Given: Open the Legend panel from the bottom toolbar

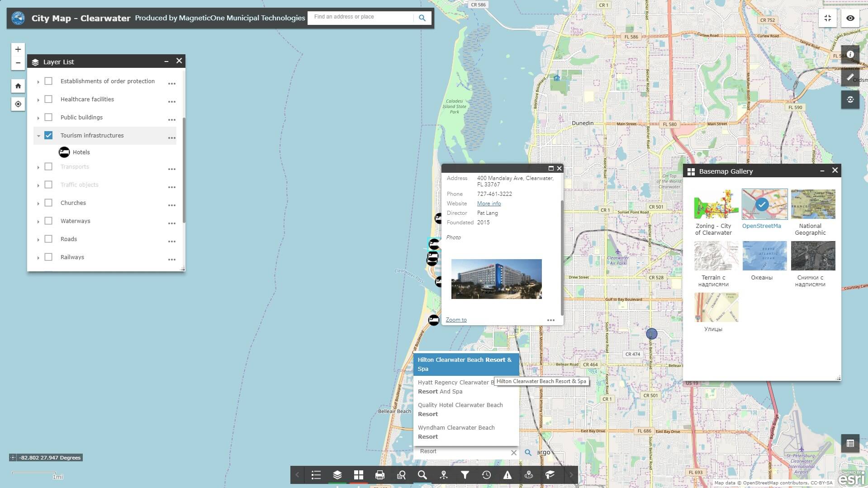Looking at the screenshot, I should click(316, 475).
